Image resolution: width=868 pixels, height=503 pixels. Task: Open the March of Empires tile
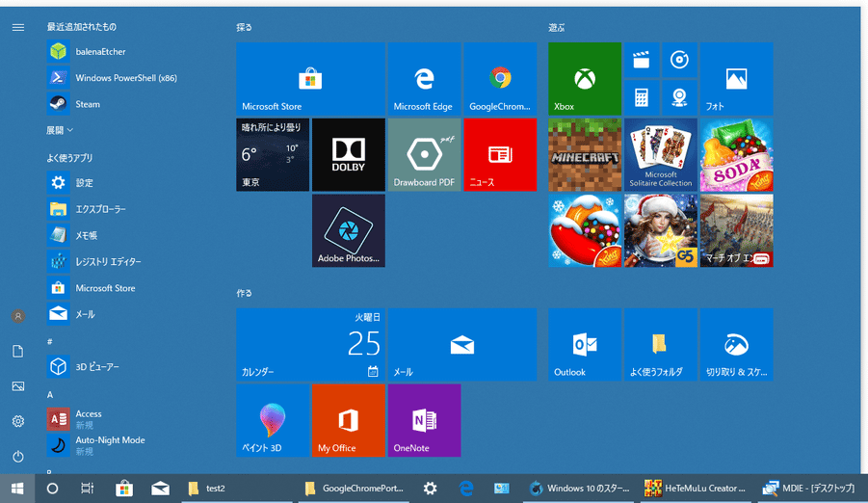736,230
